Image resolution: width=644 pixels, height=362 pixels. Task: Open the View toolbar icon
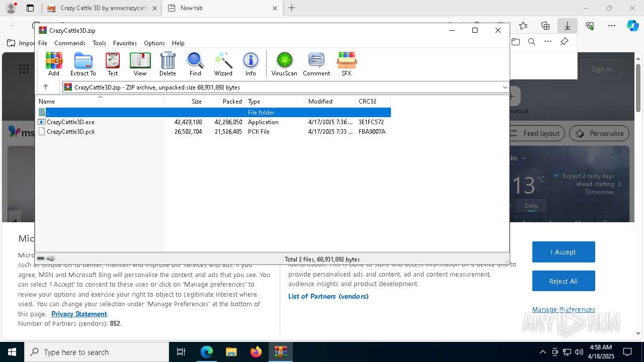coord(140,64)
